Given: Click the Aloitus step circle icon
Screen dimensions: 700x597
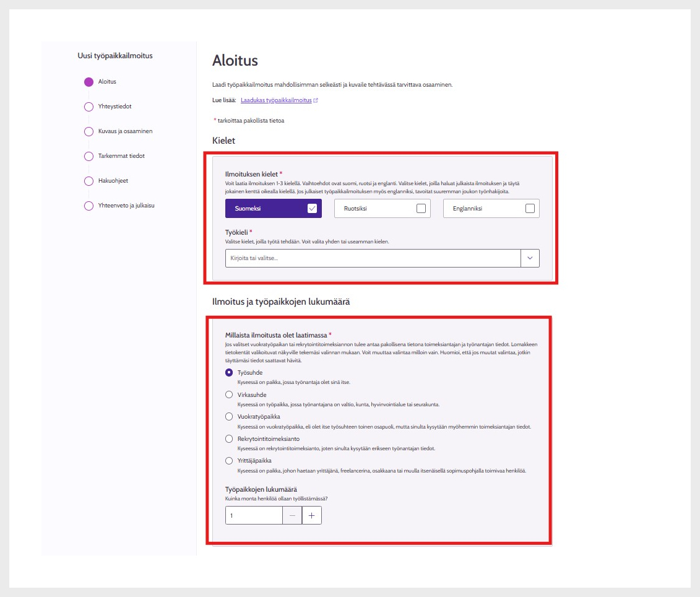Looking at the screenshot, I should (89, 82).
